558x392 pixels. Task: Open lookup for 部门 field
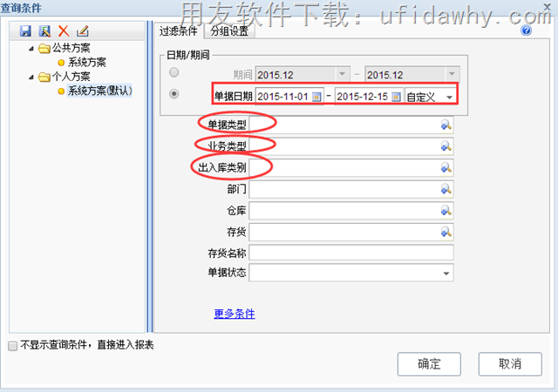point(446,189)
